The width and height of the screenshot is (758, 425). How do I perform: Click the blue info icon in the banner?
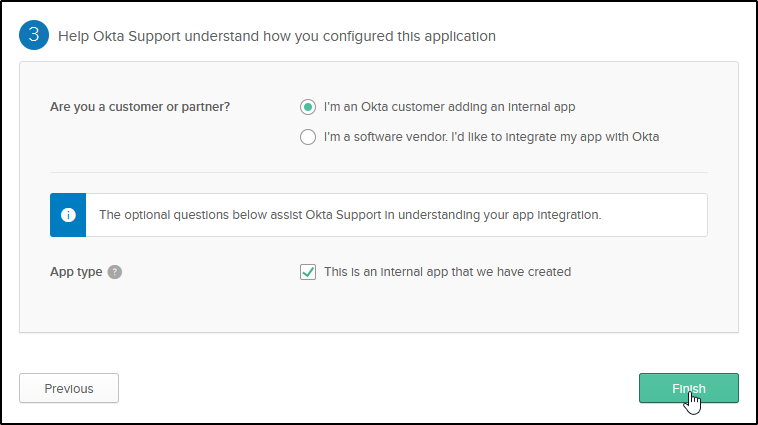(68, 215)
